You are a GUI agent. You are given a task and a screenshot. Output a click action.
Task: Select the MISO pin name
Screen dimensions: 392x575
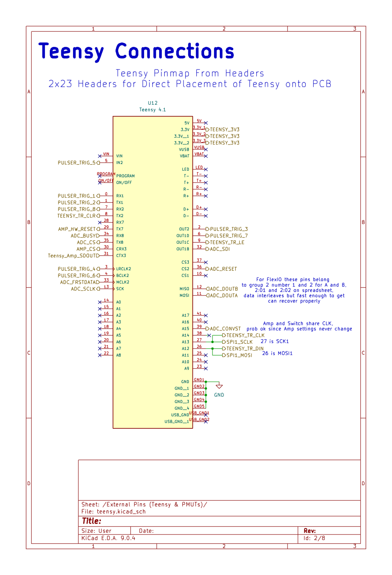(184, 289)
